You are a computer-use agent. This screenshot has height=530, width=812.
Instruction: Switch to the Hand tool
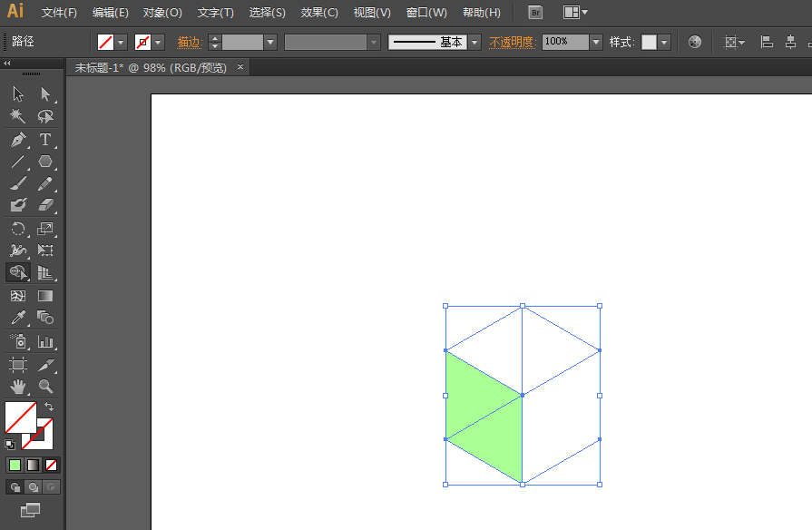(17, 387)
